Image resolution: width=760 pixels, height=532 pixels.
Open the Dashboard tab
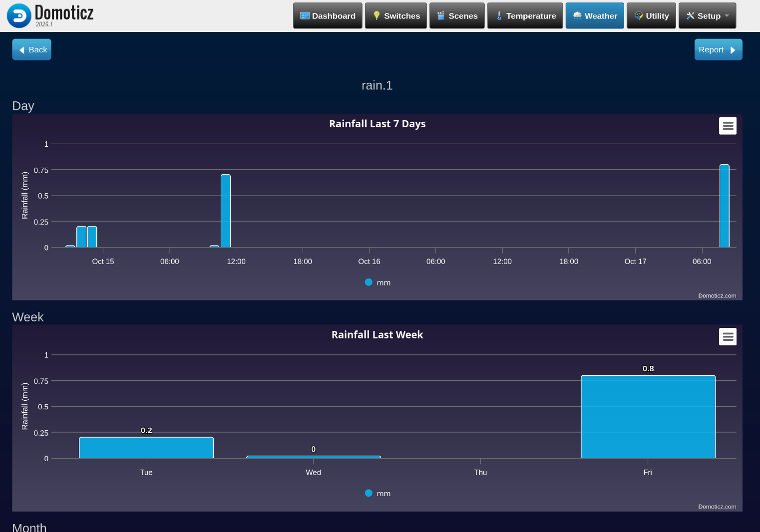328,16
